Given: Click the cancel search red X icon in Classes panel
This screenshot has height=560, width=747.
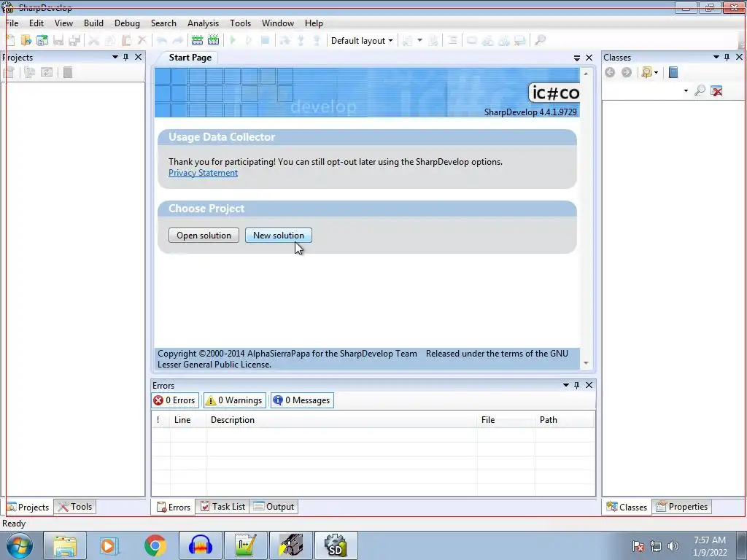Looking at the screenshot, I should click(716, 90).
